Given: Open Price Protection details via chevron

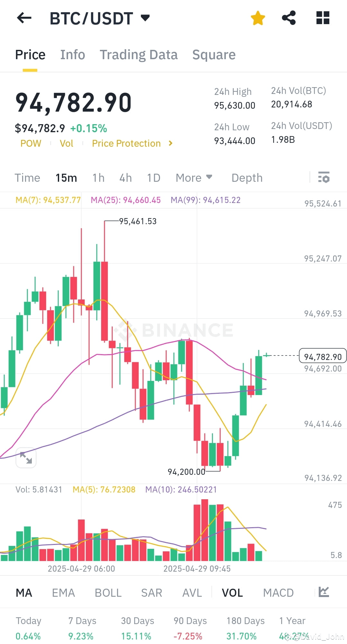Looking at the screenshot, I should (170, 143).
